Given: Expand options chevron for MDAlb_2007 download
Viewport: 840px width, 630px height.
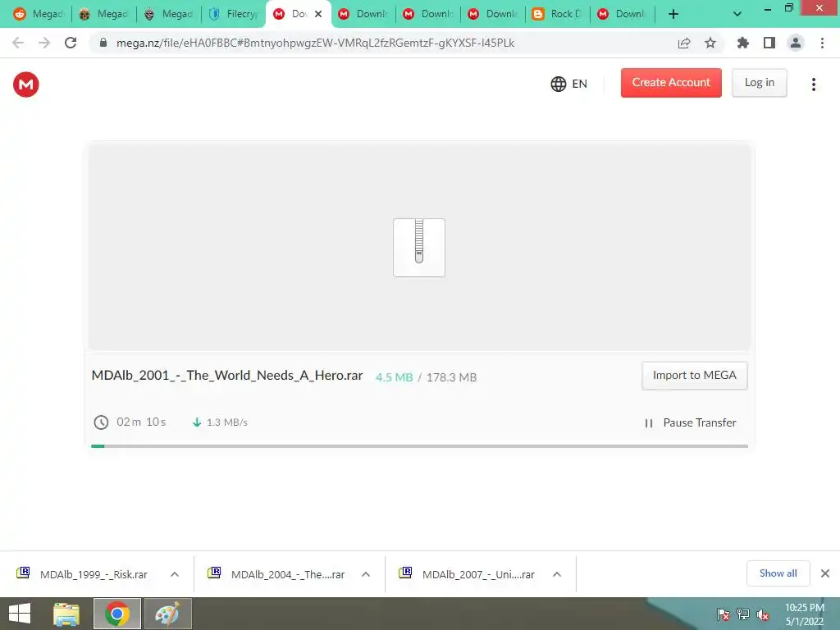Looking at the screenshot, I should pyautogui.click(x=557, y=574).
